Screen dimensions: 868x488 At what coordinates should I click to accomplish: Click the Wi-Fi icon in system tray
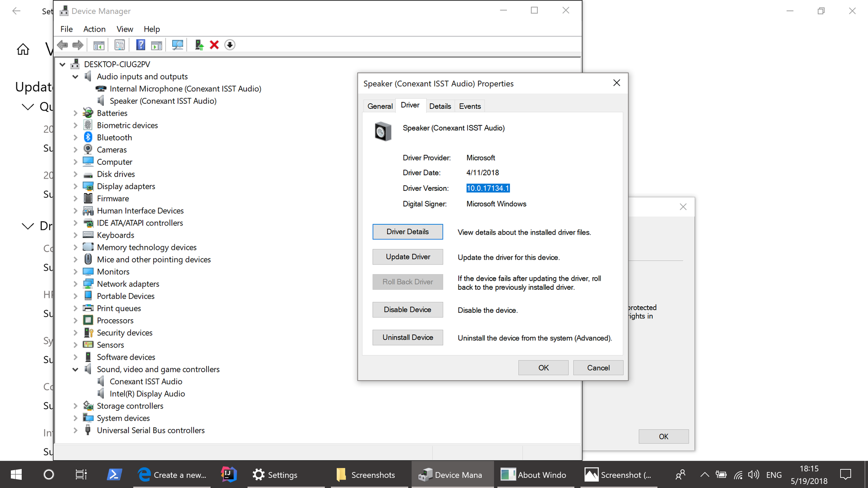(738, 475)
